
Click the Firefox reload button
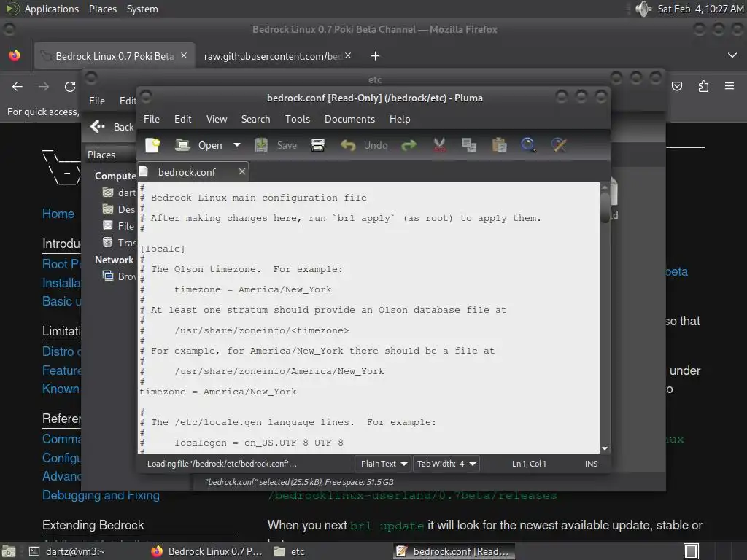(70, 86)
